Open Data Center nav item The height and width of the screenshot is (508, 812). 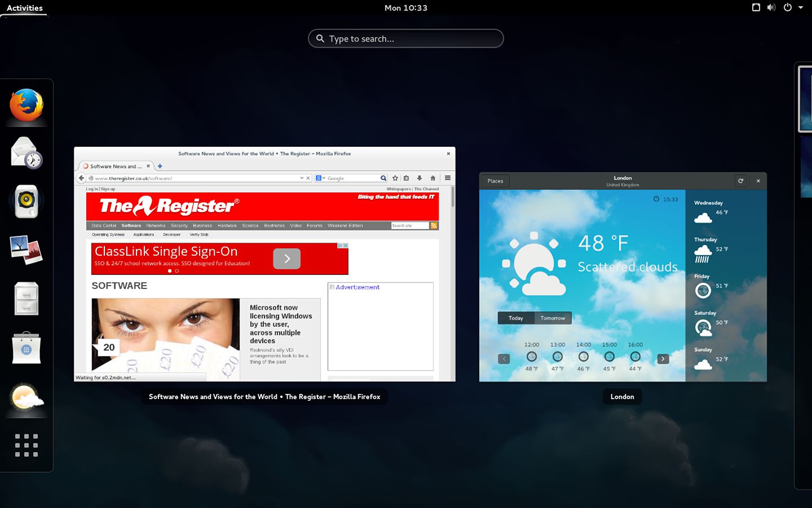click(x=104, y=225)
